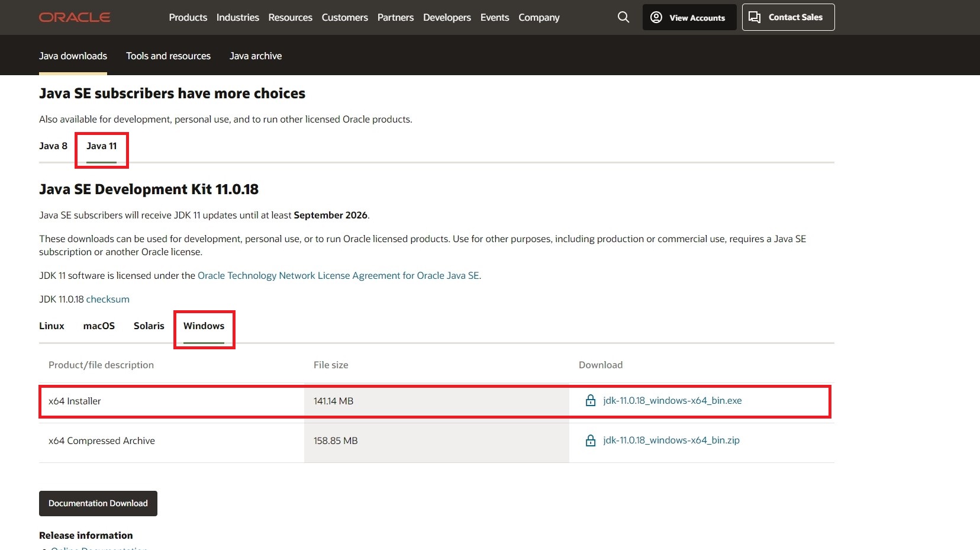Click the 141.14 MB file size cell
Screen dimensions: 980x550
click(437, 401)
